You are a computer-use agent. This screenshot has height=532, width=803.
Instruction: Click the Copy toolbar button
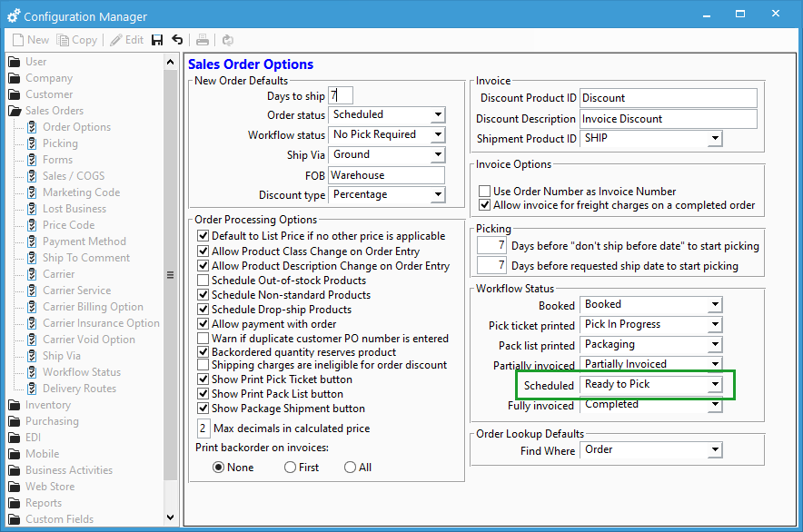click(x=77, y=40)
